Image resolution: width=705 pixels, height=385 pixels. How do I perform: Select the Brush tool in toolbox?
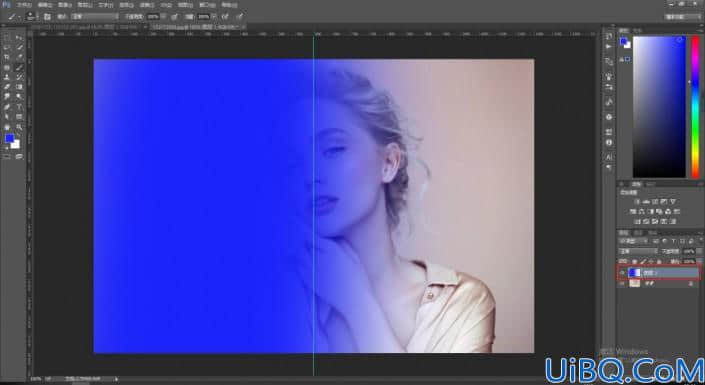click(19, 67)
